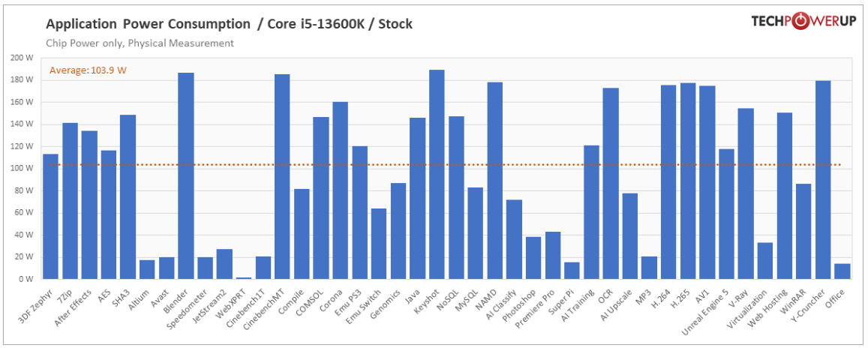The image size is (868, 348).
Task: Click the '40 W' axis label
Action: click(24, 235)
